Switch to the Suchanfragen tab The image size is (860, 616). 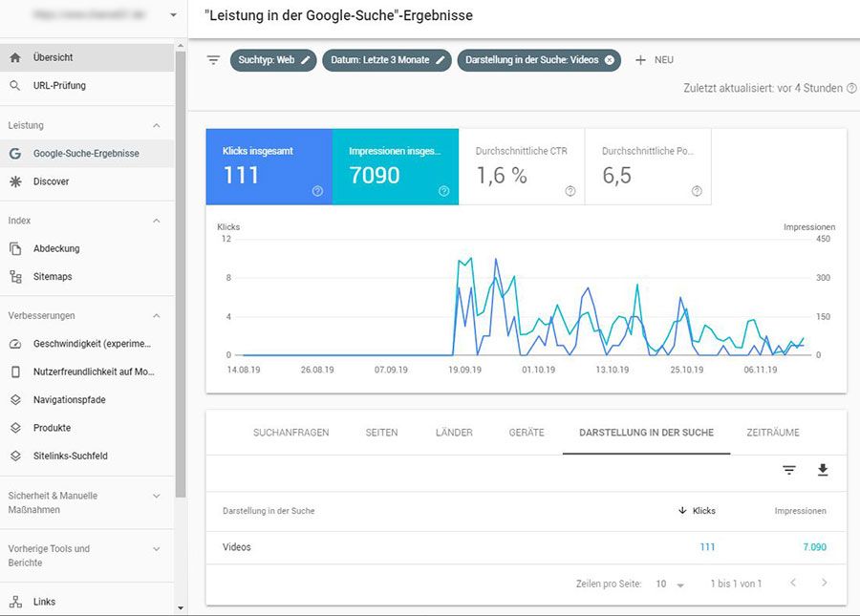(291, 433)
